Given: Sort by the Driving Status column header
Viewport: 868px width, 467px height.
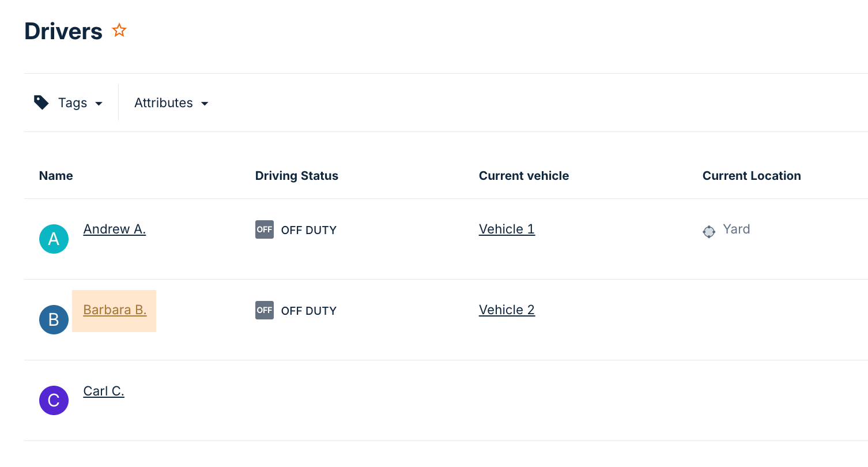Looking at the screenshot, I should pyautogui.click(x=296, y=175).
